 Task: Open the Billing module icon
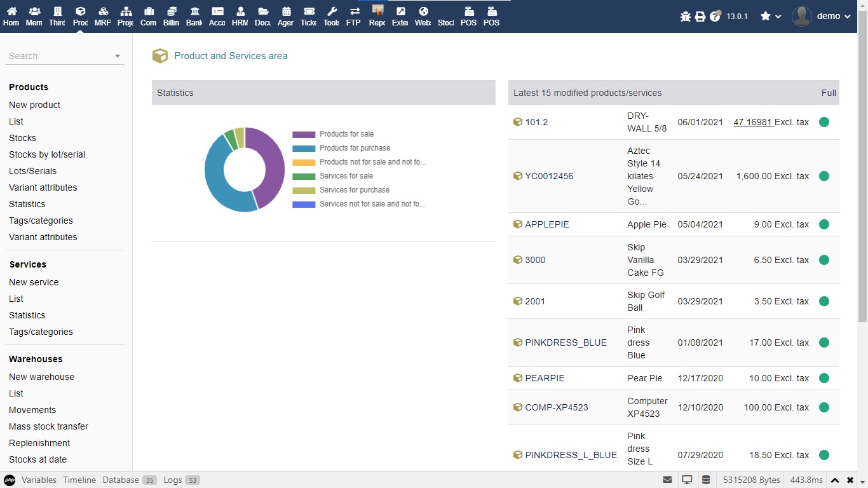coord(171,16)
